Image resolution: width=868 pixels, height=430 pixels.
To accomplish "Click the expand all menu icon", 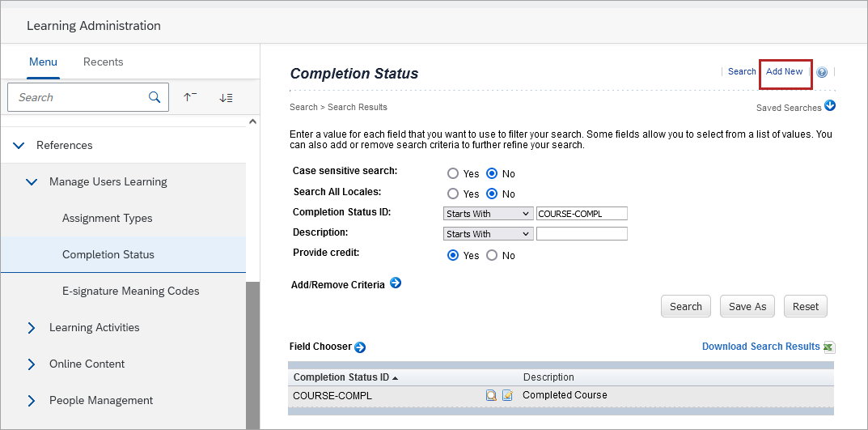I will 226,97.
